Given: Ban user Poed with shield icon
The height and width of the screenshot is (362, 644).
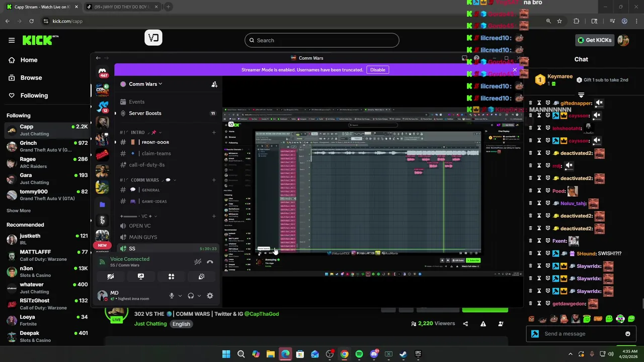Looking at the screenshot, I should (547, 191).
